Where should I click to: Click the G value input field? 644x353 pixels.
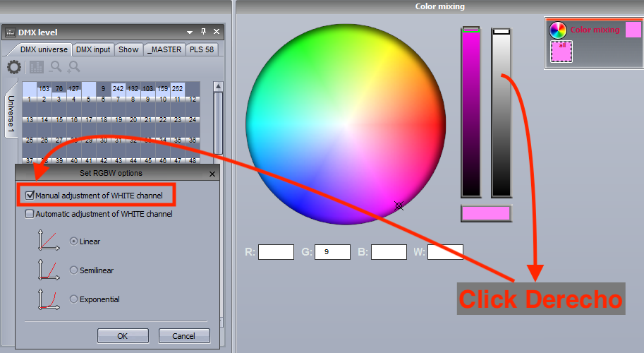pos(332,252)
